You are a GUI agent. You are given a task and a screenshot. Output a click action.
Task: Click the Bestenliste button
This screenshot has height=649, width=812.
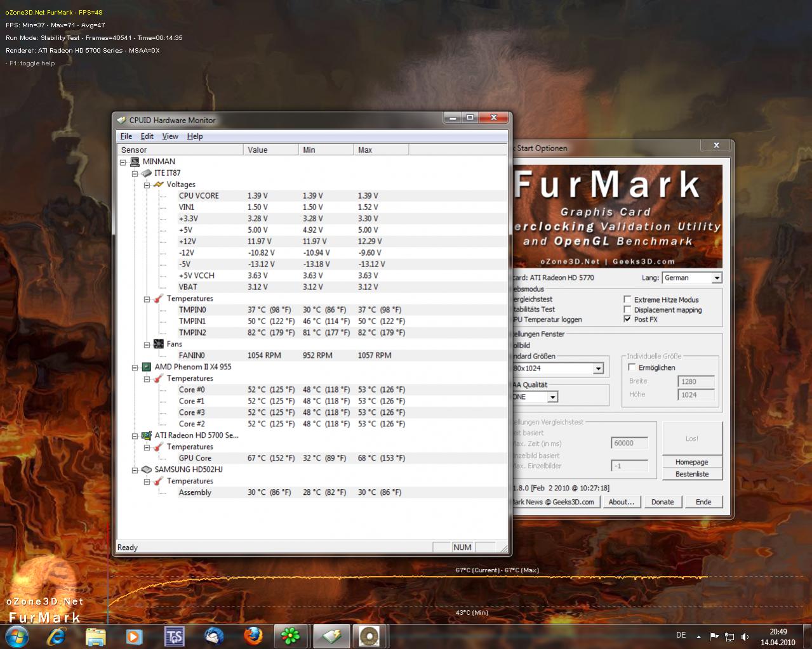click(692, 474)
